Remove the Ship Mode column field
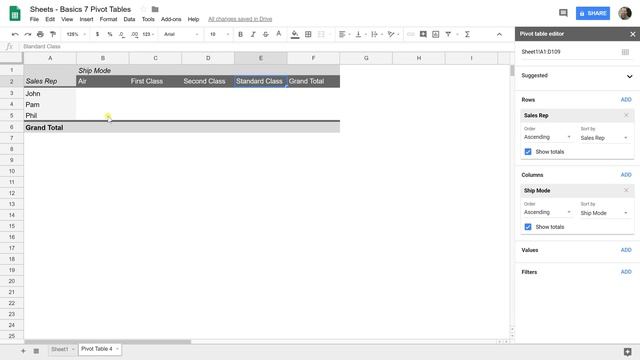Viewport: 640px width, 360px height. (x=626, y=191)
